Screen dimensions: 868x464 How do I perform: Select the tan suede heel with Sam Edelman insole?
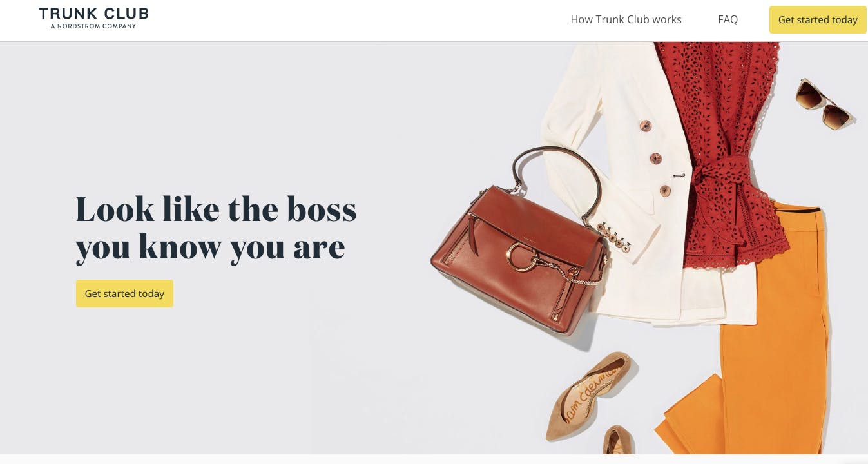[x=590, y=395]
